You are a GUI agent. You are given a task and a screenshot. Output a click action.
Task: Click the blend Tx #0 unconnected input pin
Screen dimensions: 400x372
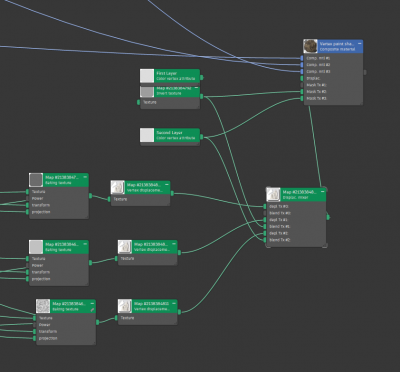[265, 213]
